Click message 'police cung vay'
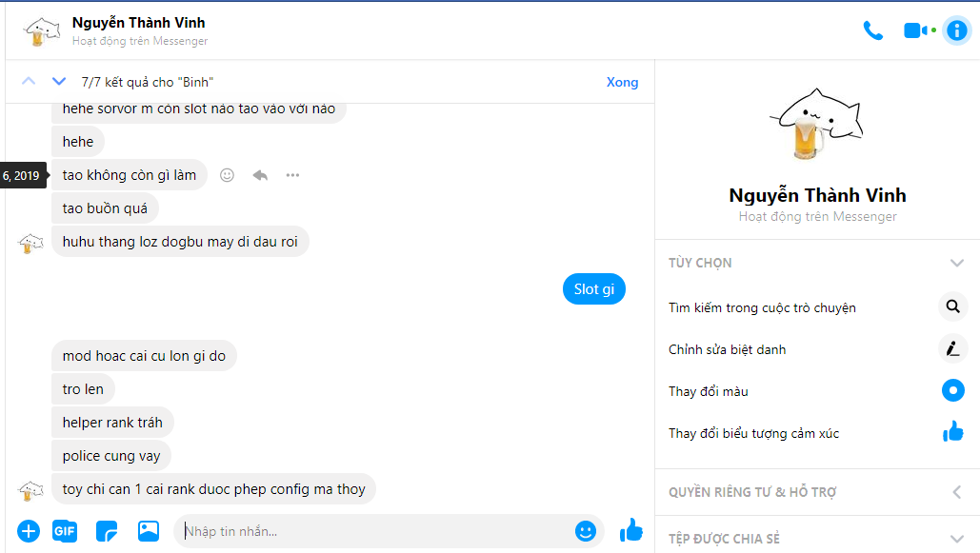Image resolution: width=980 pixels, height=553 pixels. 111,456
